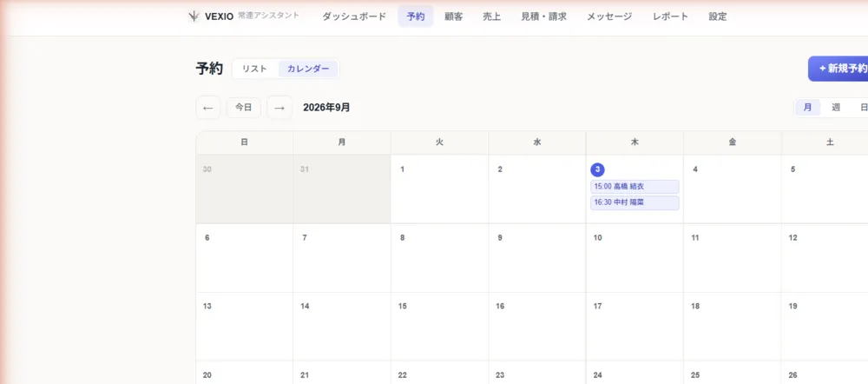Open the レポート page
The height and width of the screenshot is (384, 868).
(670, 17)
